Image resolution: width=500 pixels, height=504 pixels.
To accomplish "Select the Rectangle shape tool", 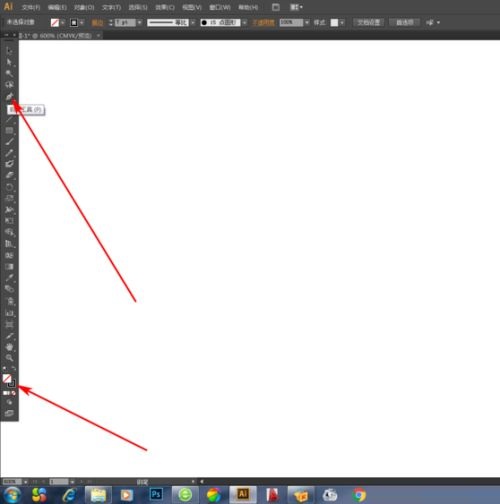I will pos(9,130).
